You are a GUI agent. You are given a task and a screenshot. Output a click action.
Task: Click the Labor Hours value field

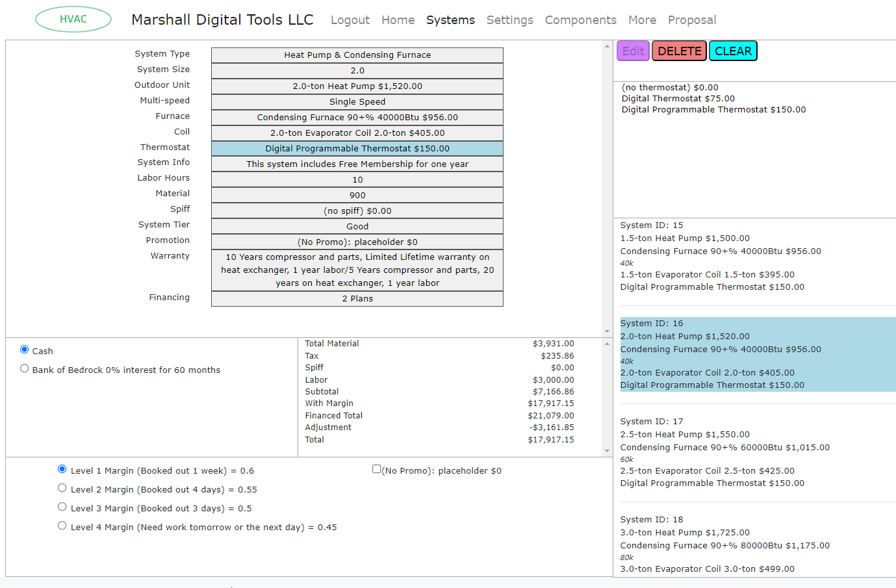pos(357,180)
